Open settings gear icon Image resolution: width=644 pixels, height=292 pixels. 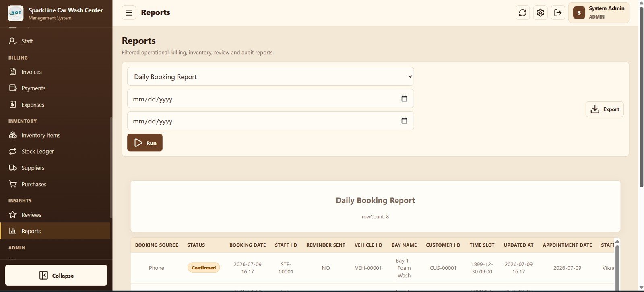click(540, 13)
